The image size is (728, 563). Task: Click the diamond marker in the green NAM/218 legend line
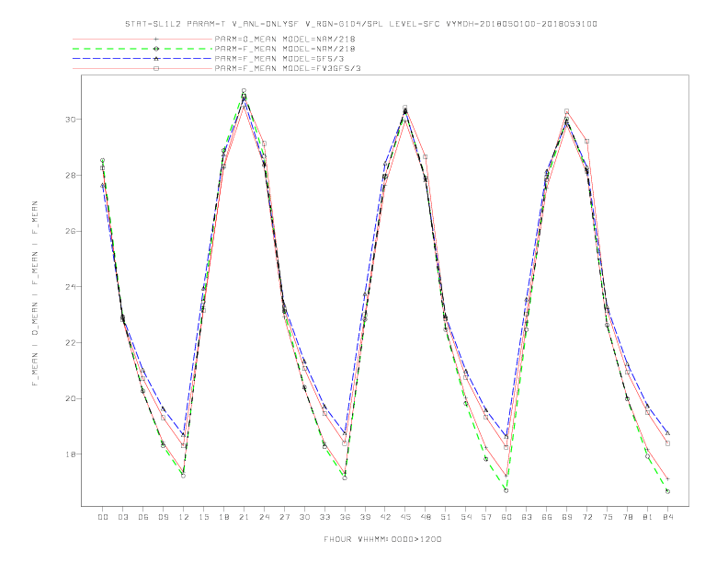(156, 49)
